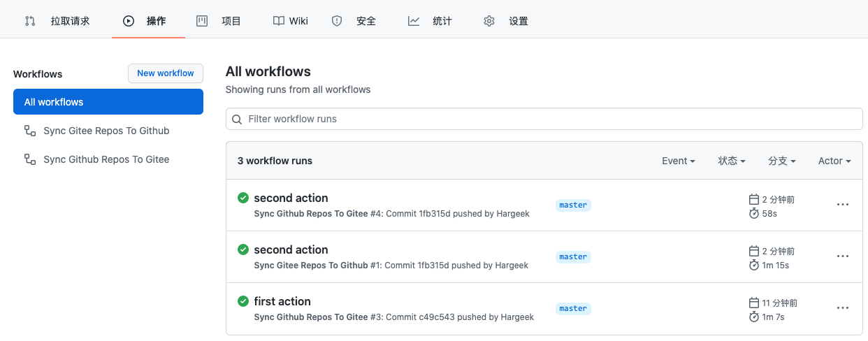
Task: Focus the Filter workflow runs search field
Action: (x=544, y=119)
